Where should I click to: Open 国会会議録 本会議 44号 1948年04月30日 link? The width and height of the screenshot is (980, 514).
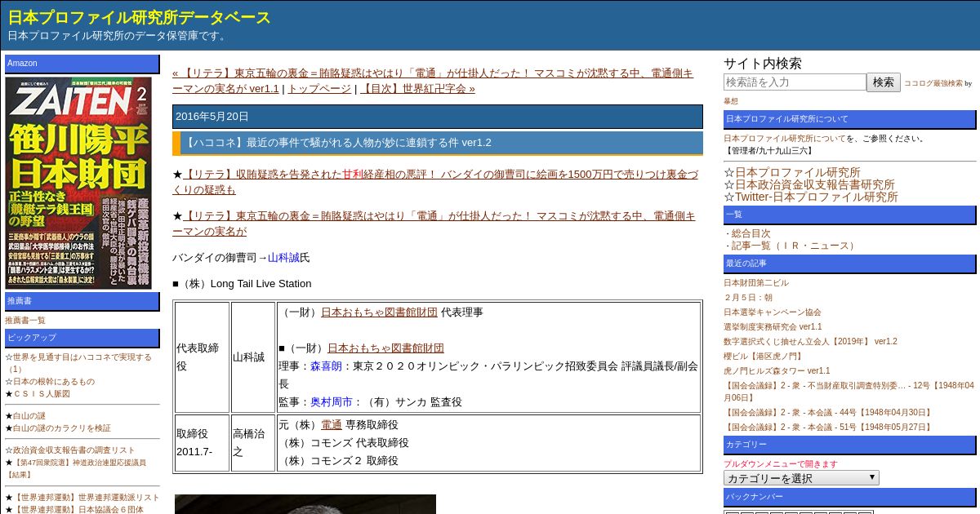[x=827, y=413]
